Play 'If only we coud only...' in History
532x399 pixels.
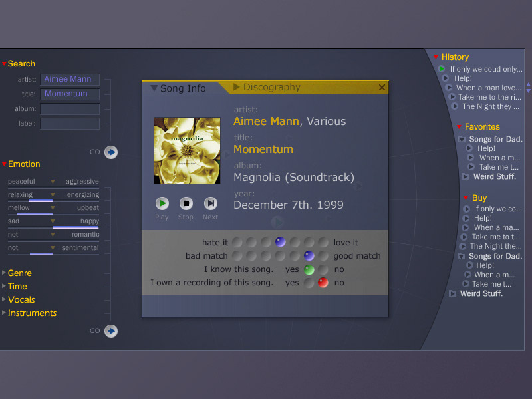[442, 69]
